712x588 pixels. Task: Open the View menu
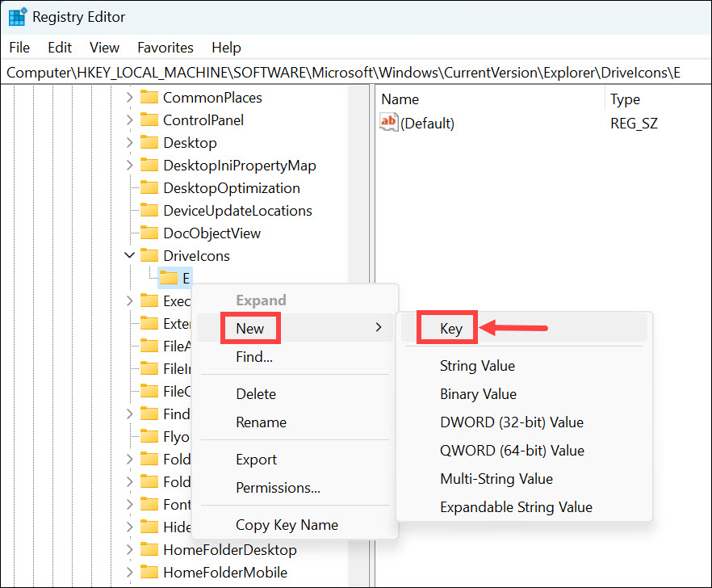click(x=104, y=48)
